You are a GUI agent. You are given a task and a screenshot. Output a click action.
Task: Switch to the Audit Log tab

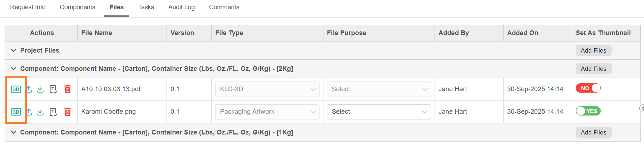tap(182, 7)
